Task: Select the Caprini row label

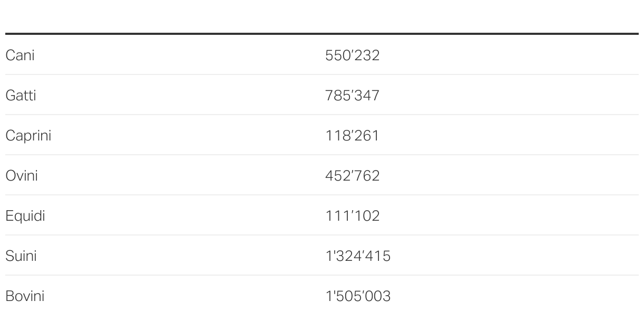Action: click(x=28, y=136)
